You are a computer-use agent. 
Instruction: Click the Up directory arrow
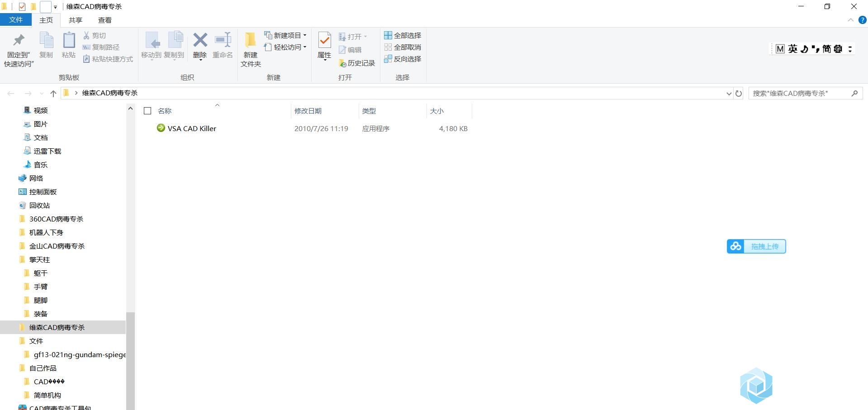53,93
